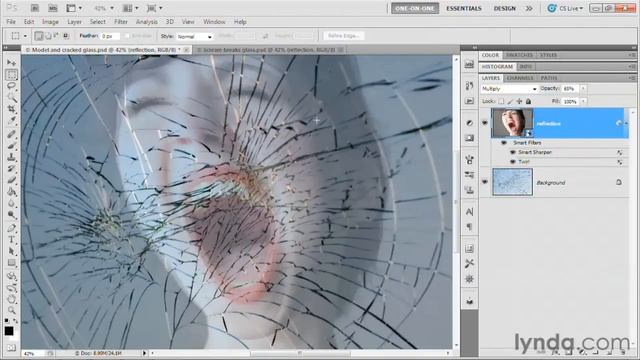The height and width of the screenshot is (360, 640).
Task: Toggle lock image pixels
Action: point(510,101)
